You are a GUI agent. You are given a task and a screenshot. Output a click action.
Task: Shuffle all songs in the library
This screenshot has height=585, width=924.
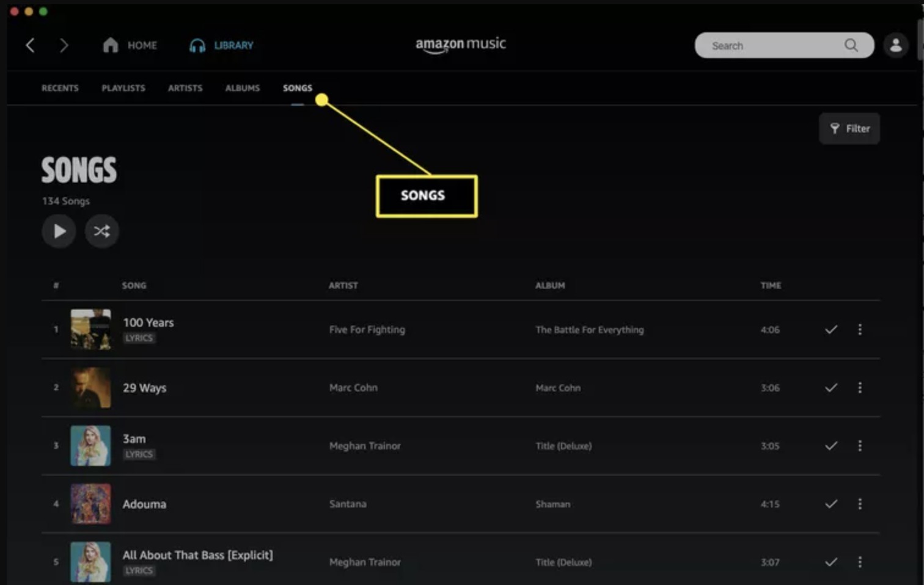[x=101, y=231]
